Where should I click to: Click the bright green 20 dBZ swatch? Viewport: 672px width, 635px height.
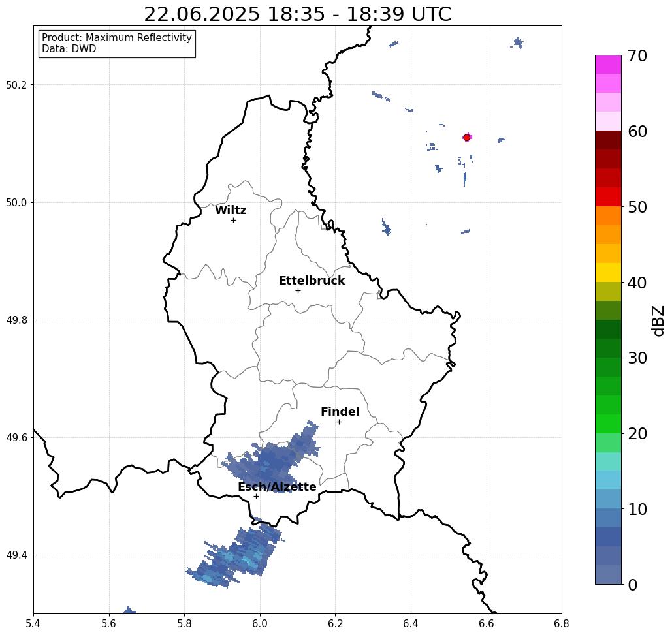608,424
